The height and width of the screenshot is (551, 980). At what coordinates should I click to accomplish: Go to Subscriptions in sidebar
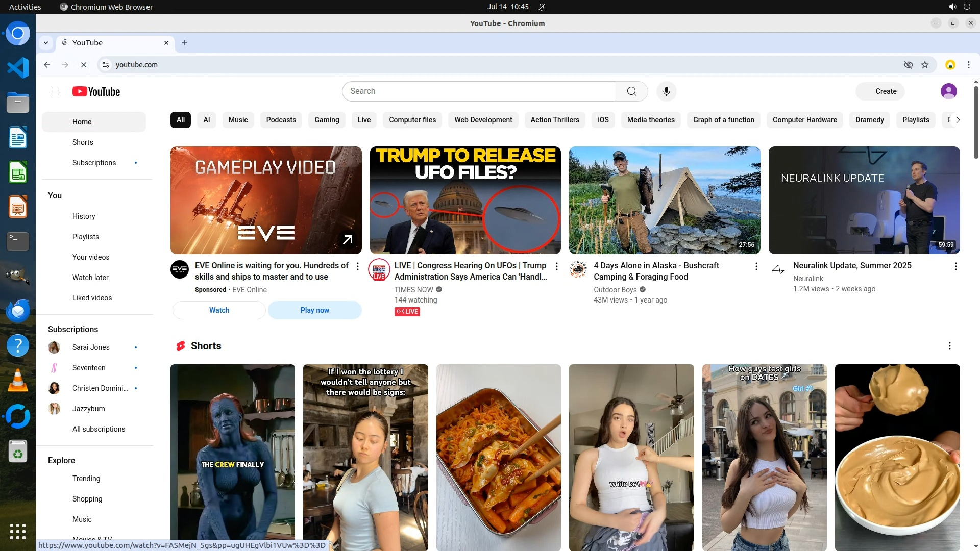tap(94, 163)
